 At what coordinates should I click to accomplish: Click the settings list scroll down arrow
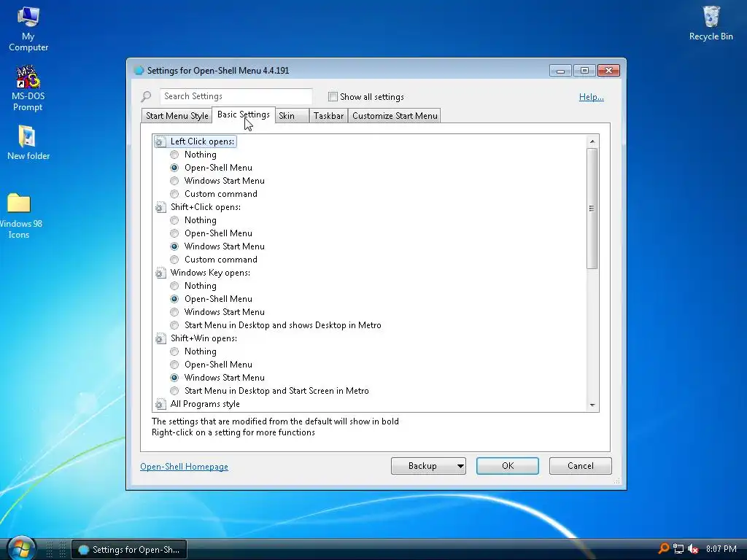592,405
